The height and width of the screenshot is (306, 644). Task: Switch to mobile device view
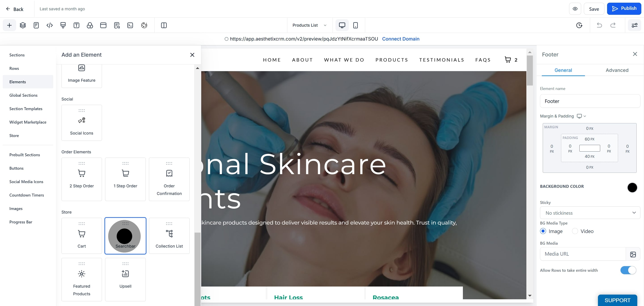tap(355, 25)
